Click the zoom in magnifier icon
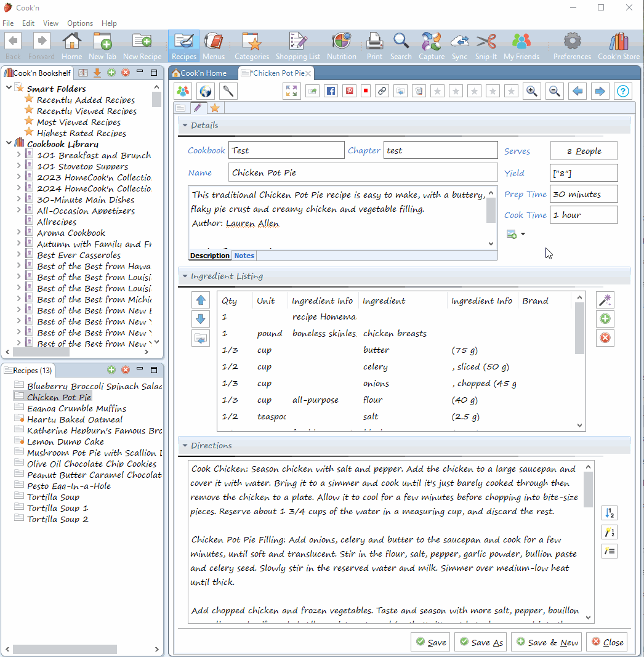The image size is (644, 657). pyautogui.click(x=531, y=91)
